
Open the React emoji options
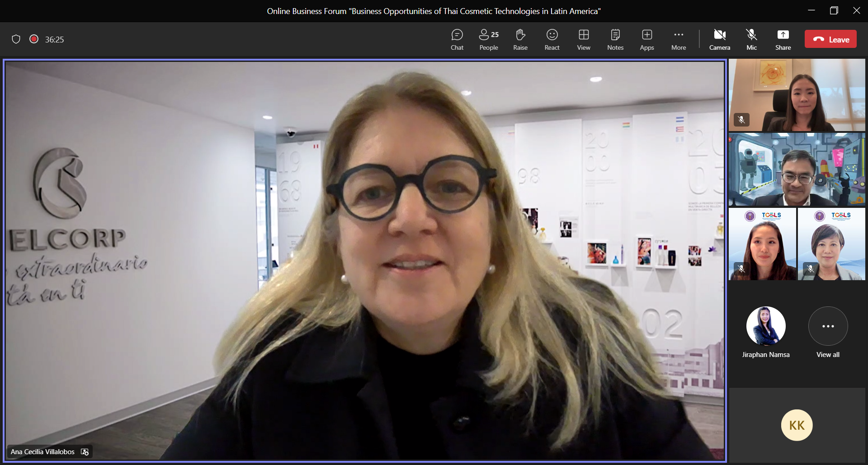(552, 39)
